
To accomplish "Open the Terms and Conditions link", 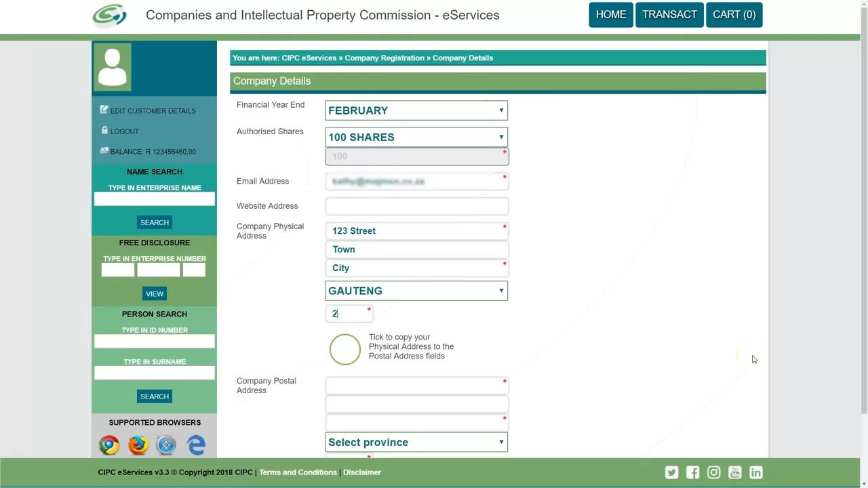I will tap(298, 472).
